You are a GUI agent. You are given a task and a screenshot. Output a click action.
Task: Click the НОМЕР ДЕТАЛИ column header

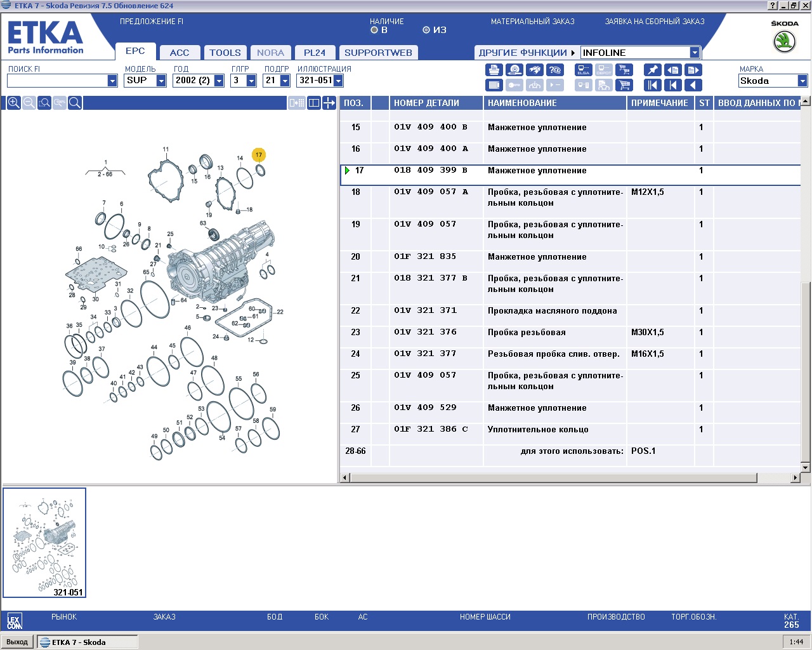436,103
